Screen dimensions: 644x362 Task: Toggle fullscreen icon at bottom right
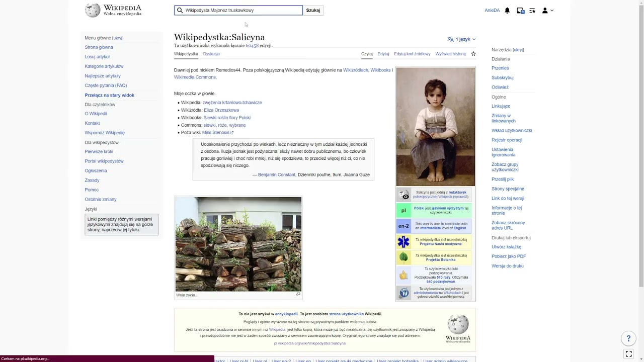pyautogui.click(x=628, y=354)
